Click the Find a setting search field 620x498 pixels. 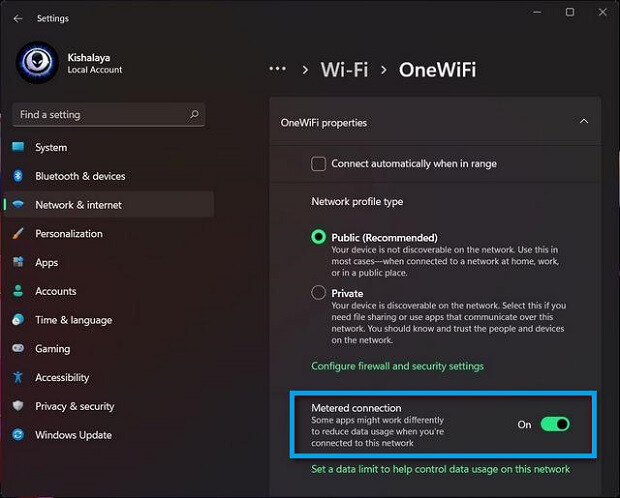108,115
